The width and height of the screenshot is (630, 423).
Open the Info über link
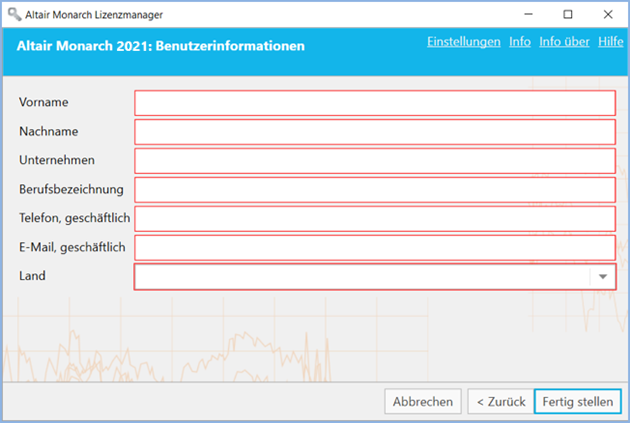click(564, 42)
